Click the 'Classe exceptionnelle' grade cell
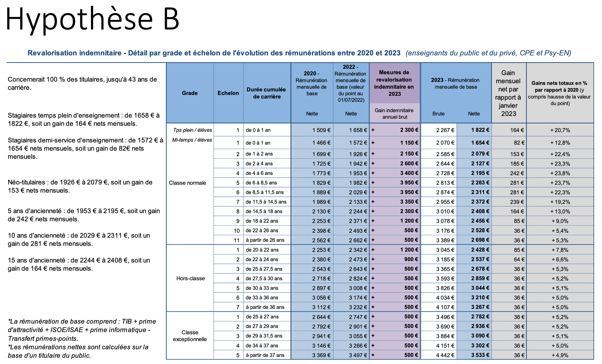This screenshot has width=602, height=364. 190,336
